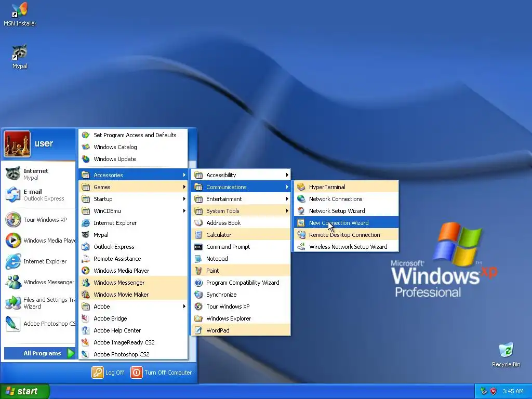Click the All Programs button
Viewport: 532px width, 399px height.
pyautogui.click(x=39, y=353)
